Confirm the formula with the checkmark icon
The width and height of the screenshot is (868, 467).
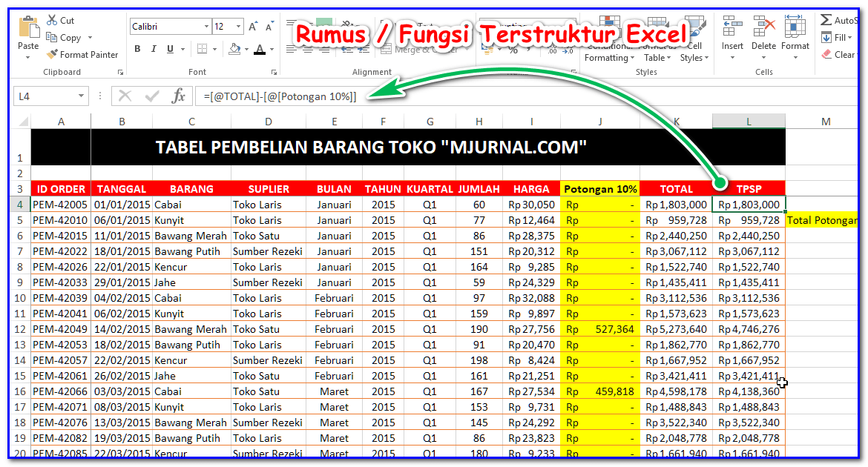(x=151, y=96)
